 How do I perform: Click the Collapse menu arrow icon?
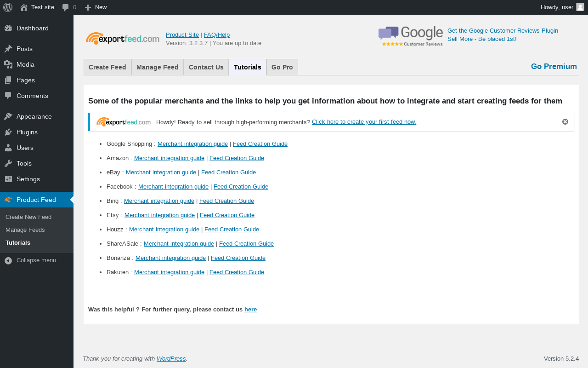8,260
